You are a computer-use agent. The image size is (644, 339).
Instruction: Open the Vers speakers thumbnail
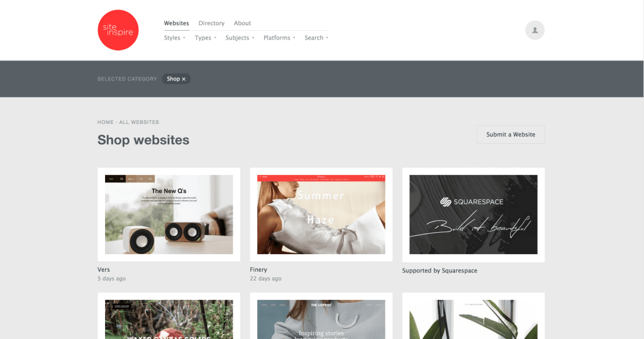[169, 214]
